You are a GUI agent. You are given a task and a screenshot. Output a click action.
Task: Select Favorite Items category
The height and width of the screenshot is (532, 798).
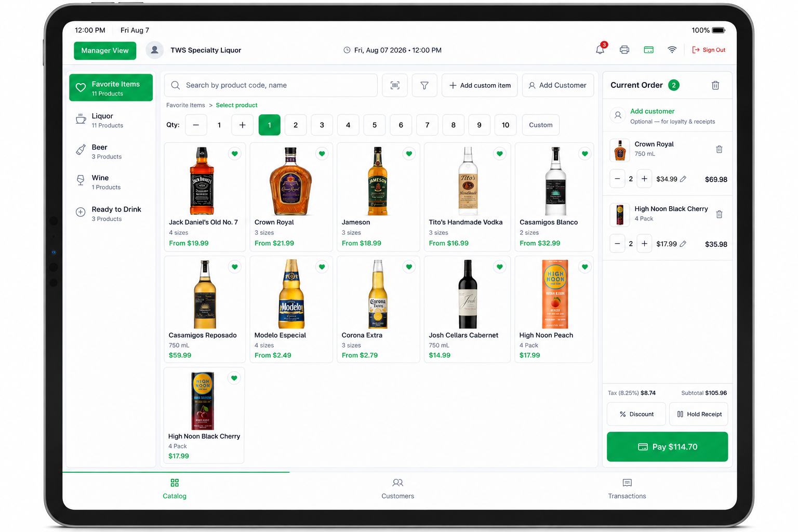coord(111,88)
